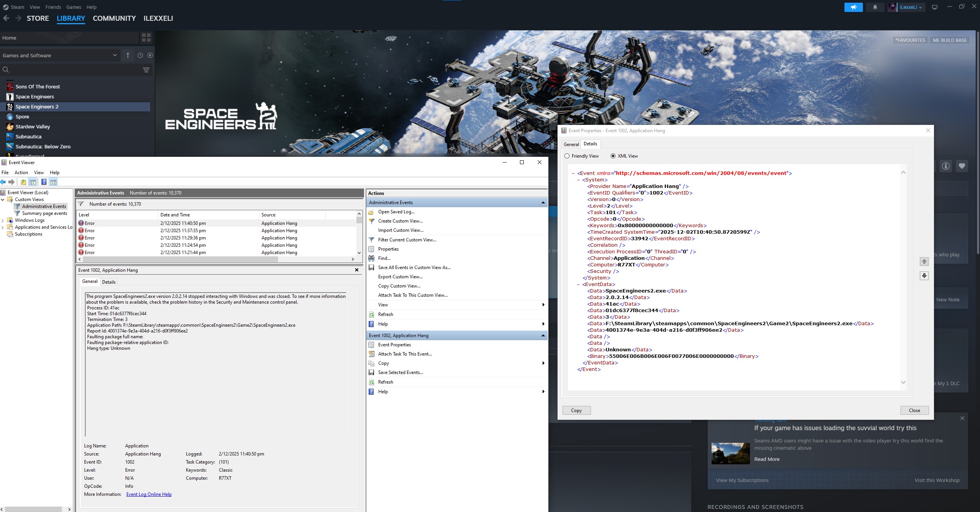Expand Applications and Services Logs node
Image resolution: width=980 pixels, height=512 pixels.
tap(3, 227)
